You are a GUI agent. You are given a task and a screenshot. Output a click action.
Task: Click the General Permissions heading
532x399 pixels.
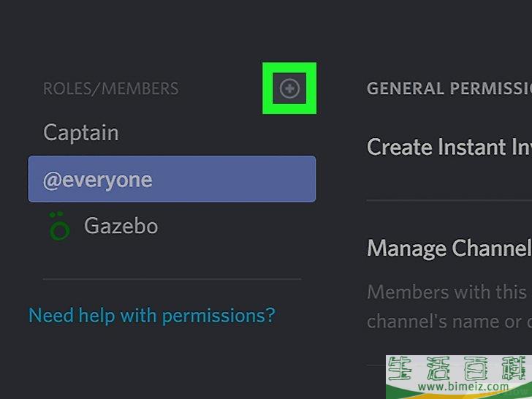(449, 89)
